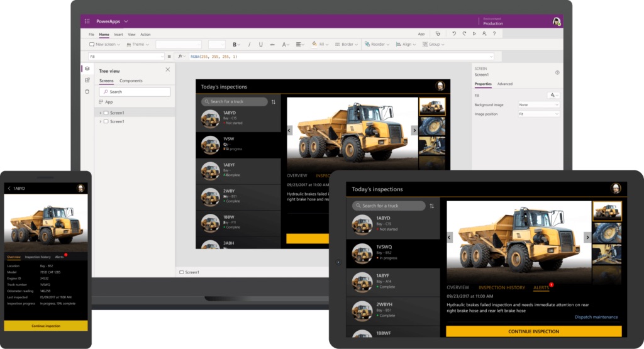
Task: Open Insert components icon in left rail
Action: pos(87,80)
